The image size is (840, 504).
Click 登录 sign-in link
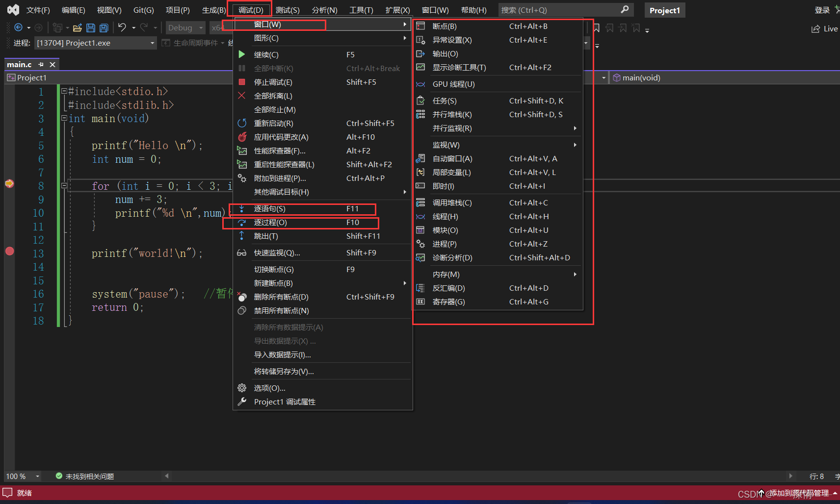[822, 10]
